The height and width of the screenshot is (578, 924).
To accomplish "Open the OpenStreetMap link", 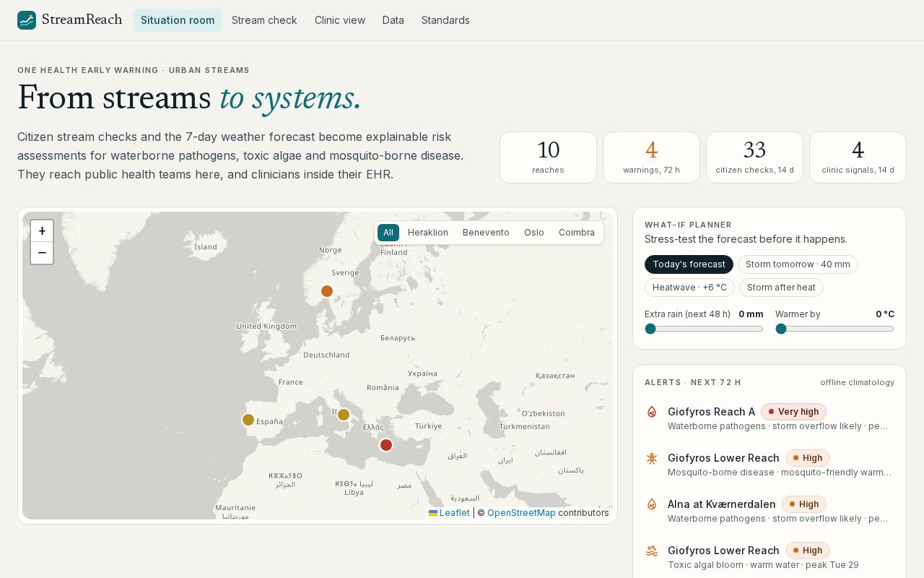I will (x=521, y=513).
